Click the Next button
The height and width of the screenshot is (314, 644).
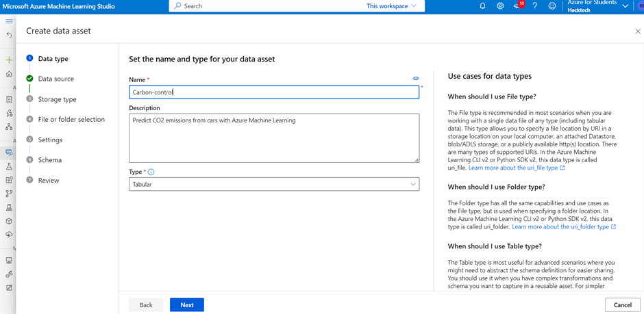(187, 305)
